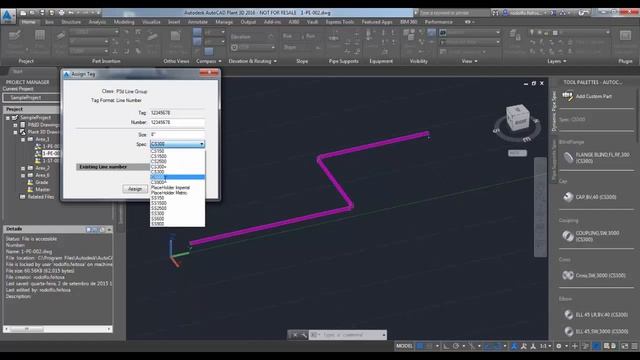The image size is (640, 360).
Task: Toggle ortho mode in status bar
Action: click(447, 346)
